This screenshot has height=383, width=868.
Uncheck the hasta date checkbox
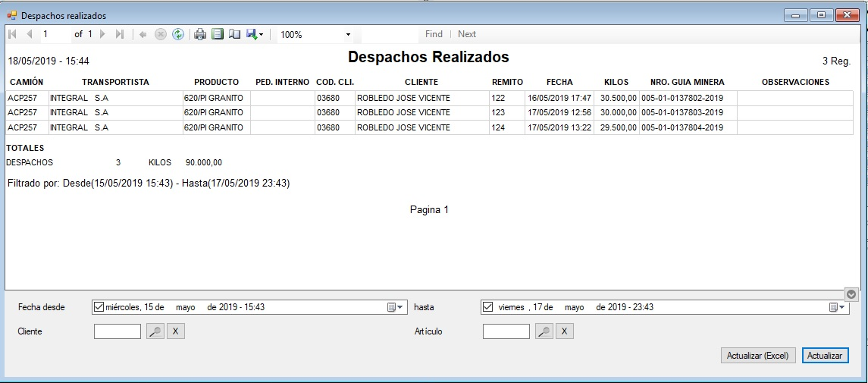[488, 307]
